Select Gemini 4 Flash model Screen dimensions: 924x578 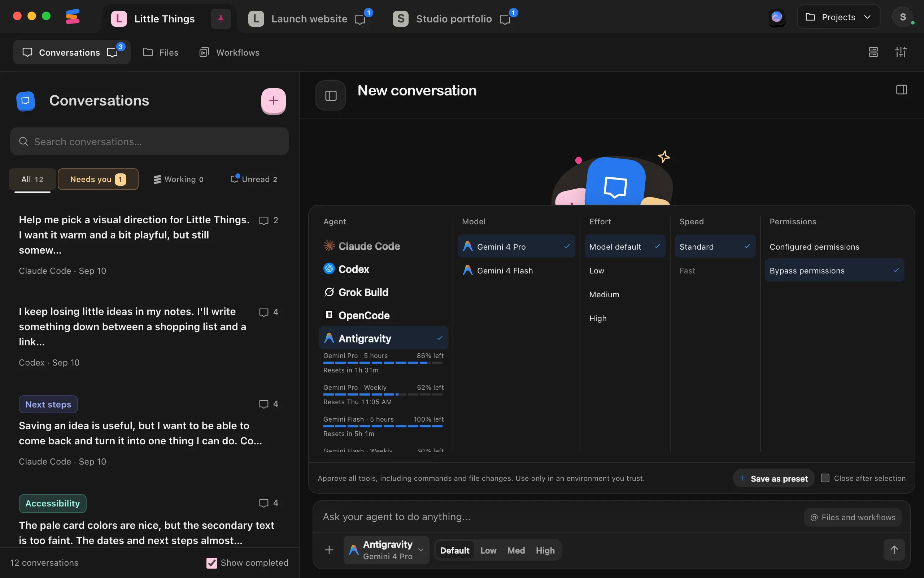click(x=516, y=270)
